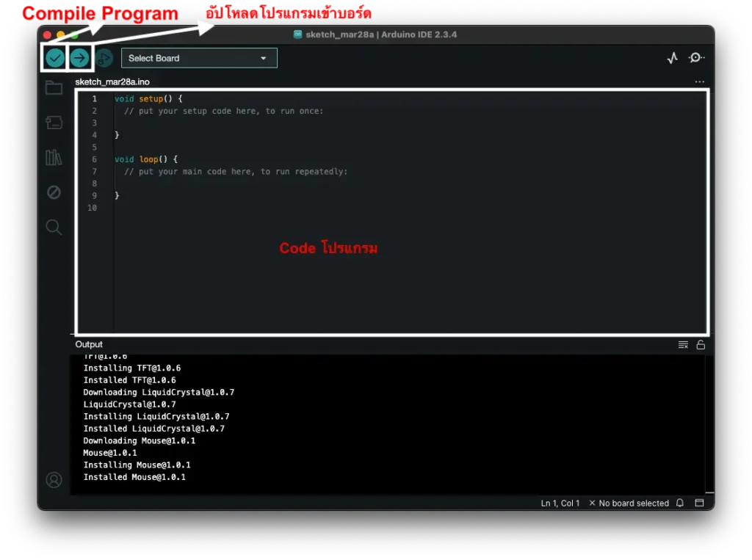
Task: Open notifications via the bell icon
Action: 680,503
